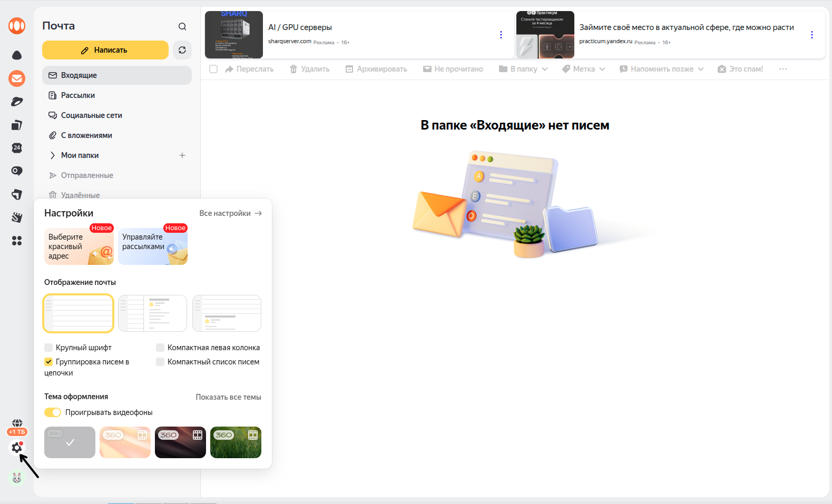Click the more actions ellipsis in mail toolbar

point(783,69)
